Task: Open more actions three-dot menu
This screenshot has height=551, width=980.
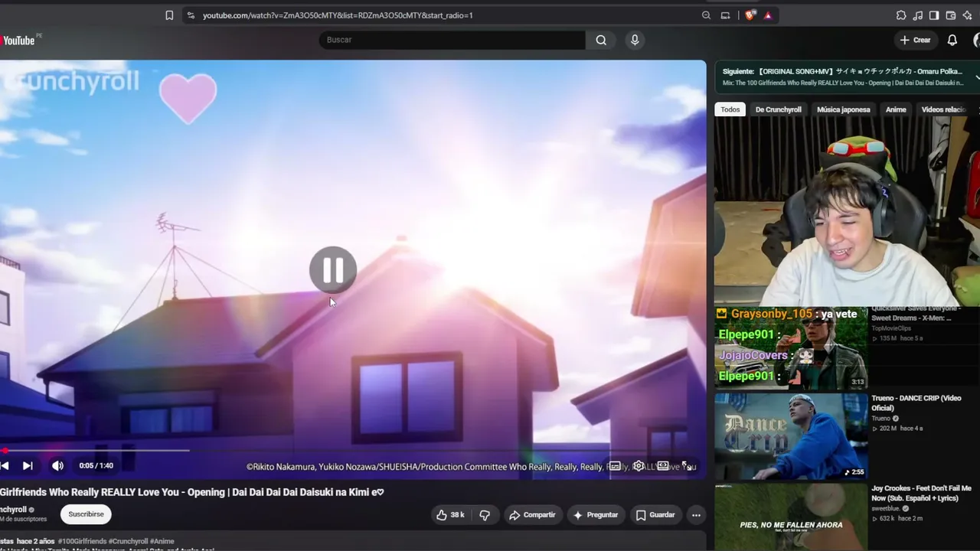Action: [696, 515]
